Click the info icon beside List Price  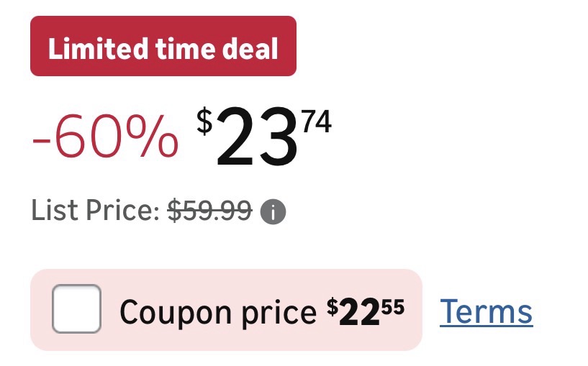[273, 212]
